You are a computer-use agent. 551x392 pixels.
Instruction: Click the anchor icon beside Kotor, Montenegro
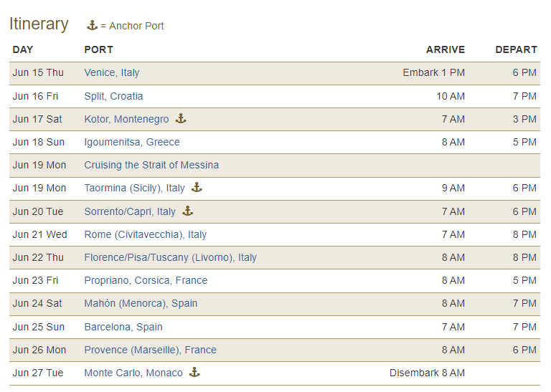(181, 119)
